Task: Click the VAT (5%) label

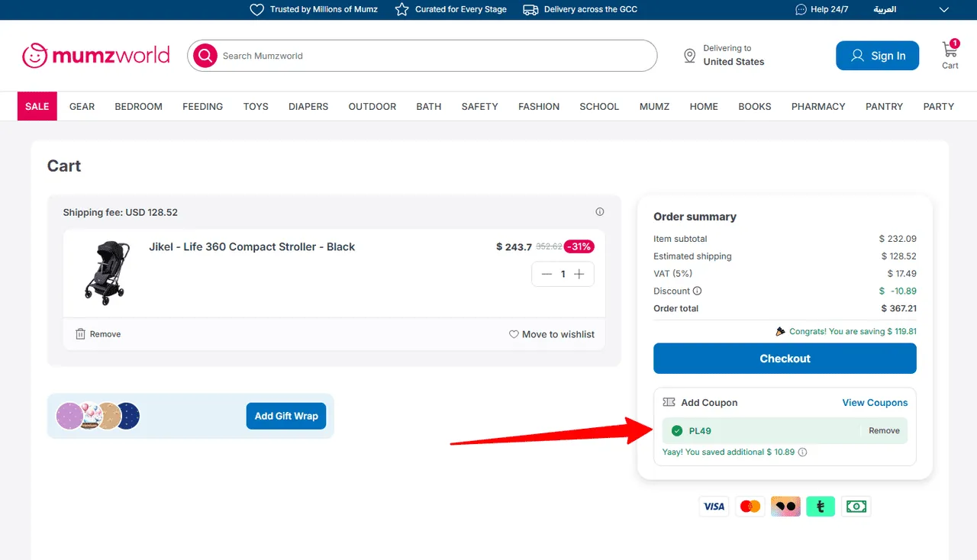Action: 672,273
